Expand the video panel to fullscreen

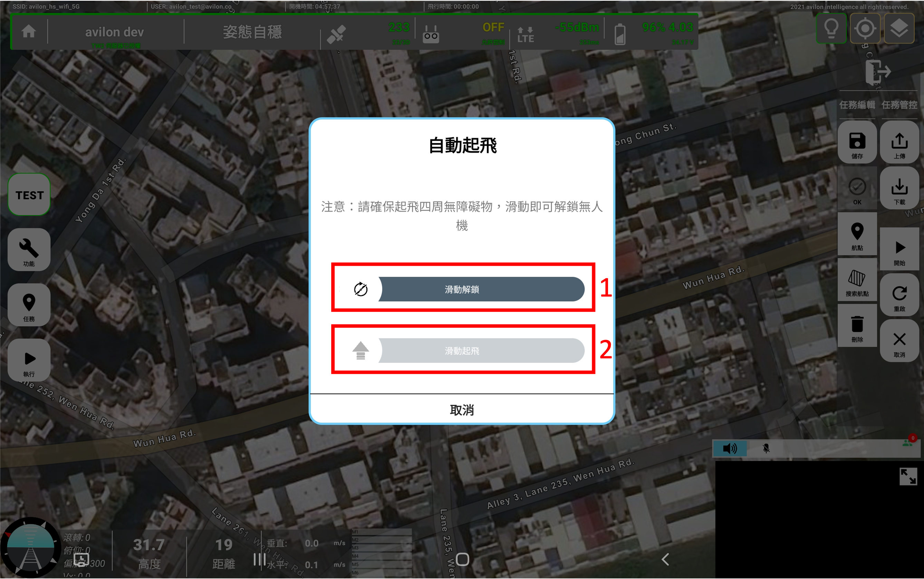point(908,476)
